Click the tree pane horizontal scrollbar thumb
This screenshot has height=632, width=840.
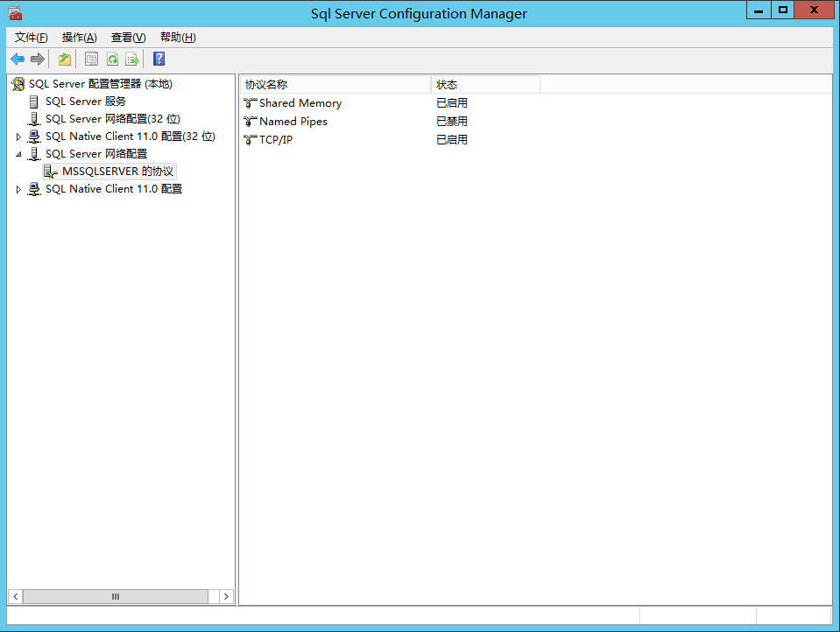116,597
